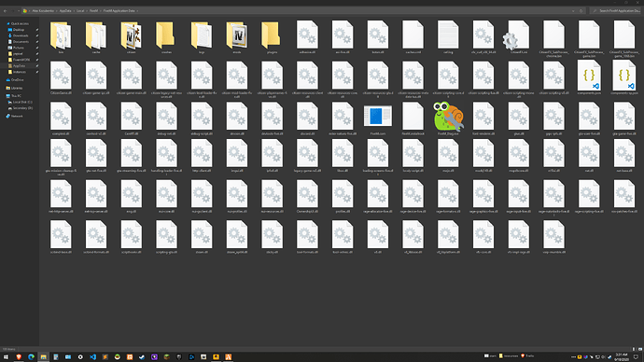Select Network in navigation pane

(x=17, y=116)
